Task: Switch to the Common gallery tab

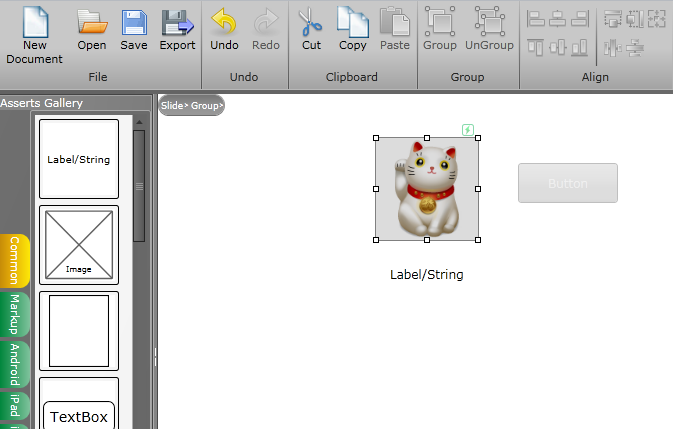Action: pyautogui.click(x=15, y=260)
